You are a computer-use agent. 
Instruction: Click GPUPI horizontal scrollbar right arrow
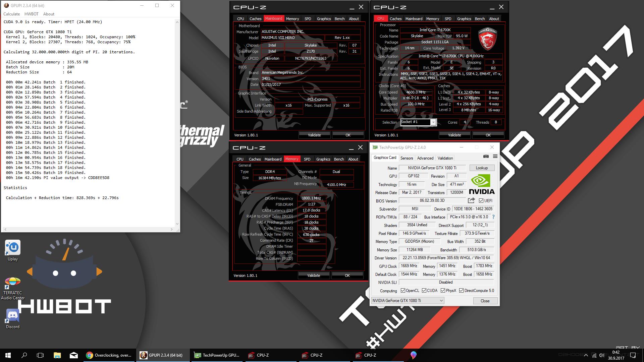(x=172, y=230)
